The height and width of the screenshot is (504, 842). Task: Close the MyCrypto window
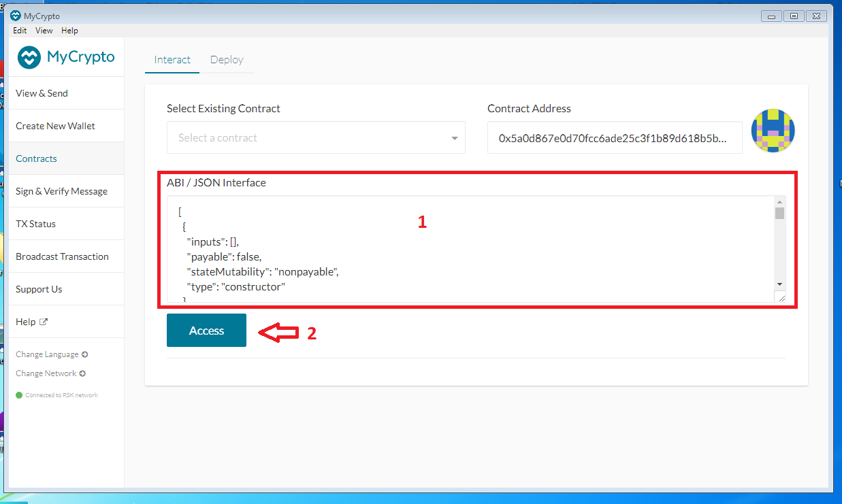pyautogui.click(x=815, y=16)
